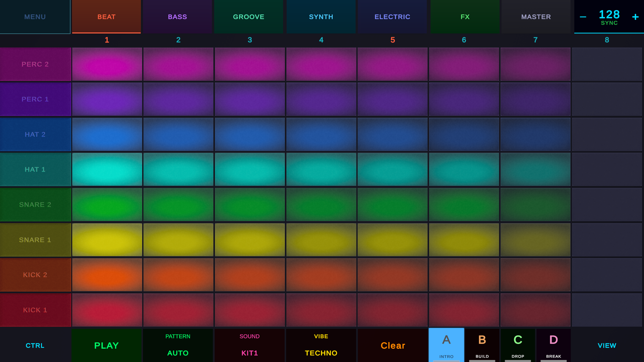Image resolution: width=644 pixels, height=362 pixels.
Task: Increase tempo with the plus button
Action: [635, 17]
